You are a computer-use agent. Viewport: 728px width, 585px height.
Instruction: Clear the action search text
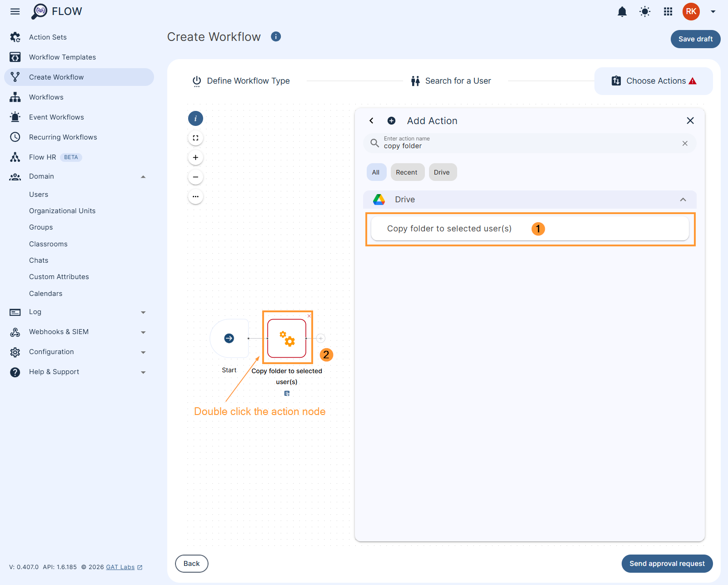click(x=685, y=143)
